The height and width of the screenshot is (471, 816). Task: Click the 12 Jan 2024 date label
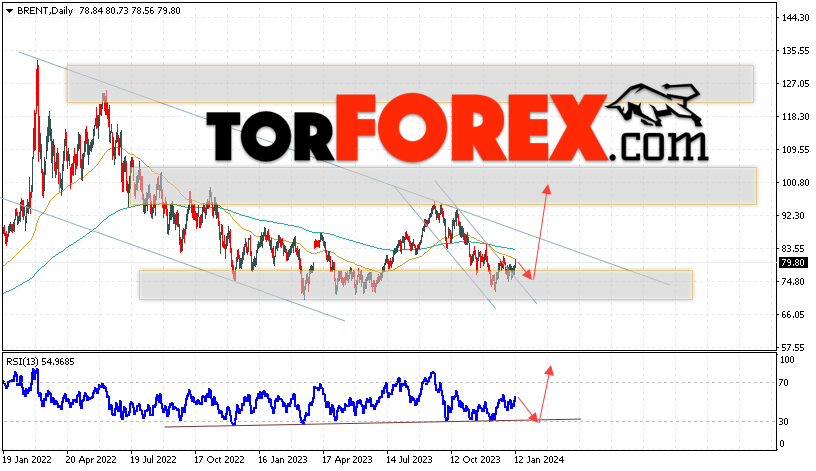click(539, 460)
